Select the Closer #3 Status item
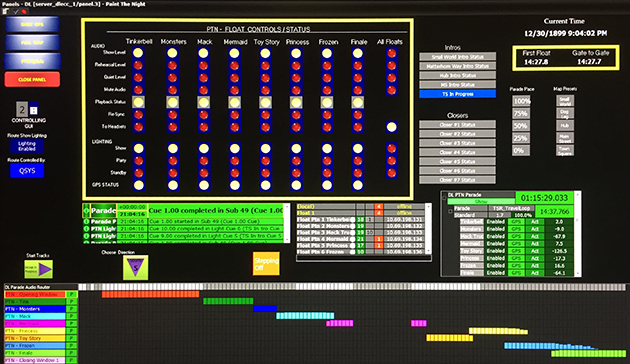 point(457,143)
